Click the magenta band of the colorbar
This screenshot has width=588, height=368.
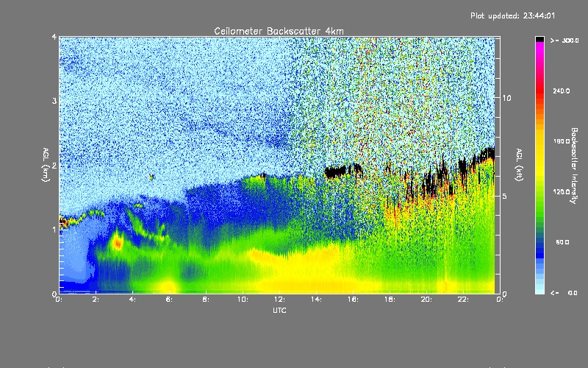pos(539,48)
